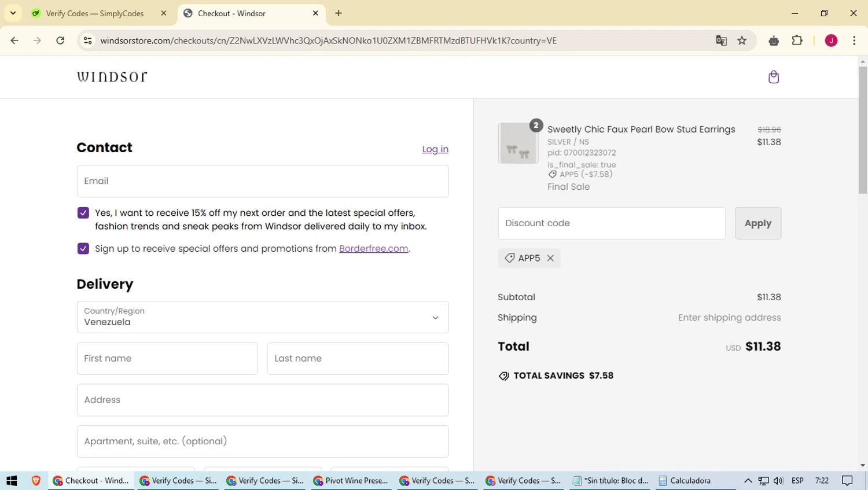
Task: Open the robot extension icon in toolbar
Action: [774, 40]
